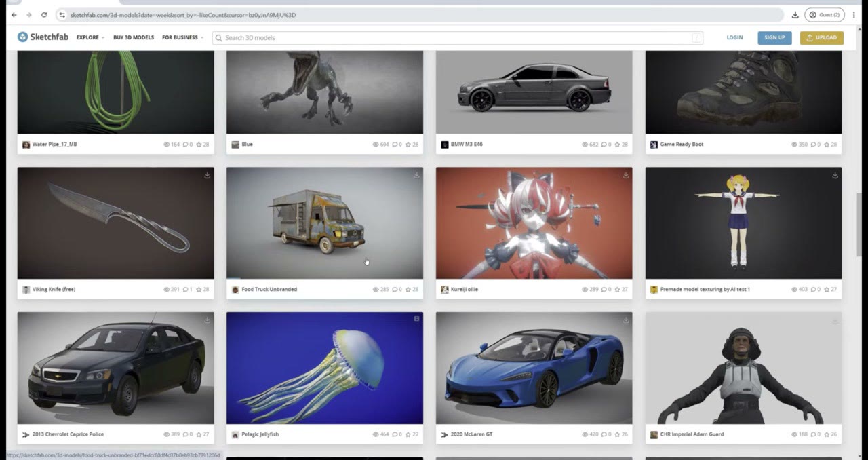Open author avatar beside BMW M3 E46
868x460 pixels.
(445, 145)
